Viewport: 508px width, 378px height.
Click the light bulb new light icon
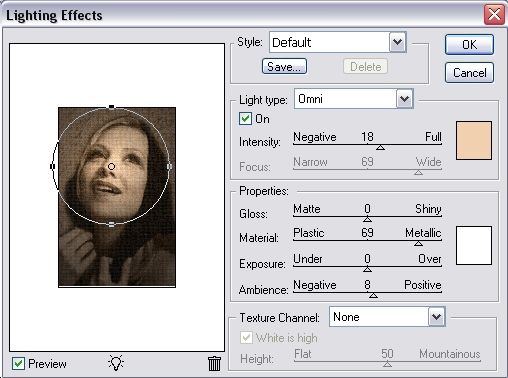tap(116, 363)
